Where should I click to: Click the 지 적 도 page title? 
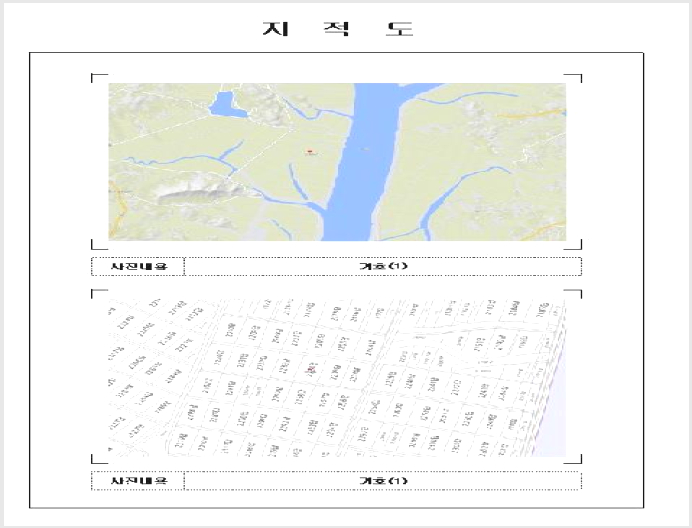point(338,29)
